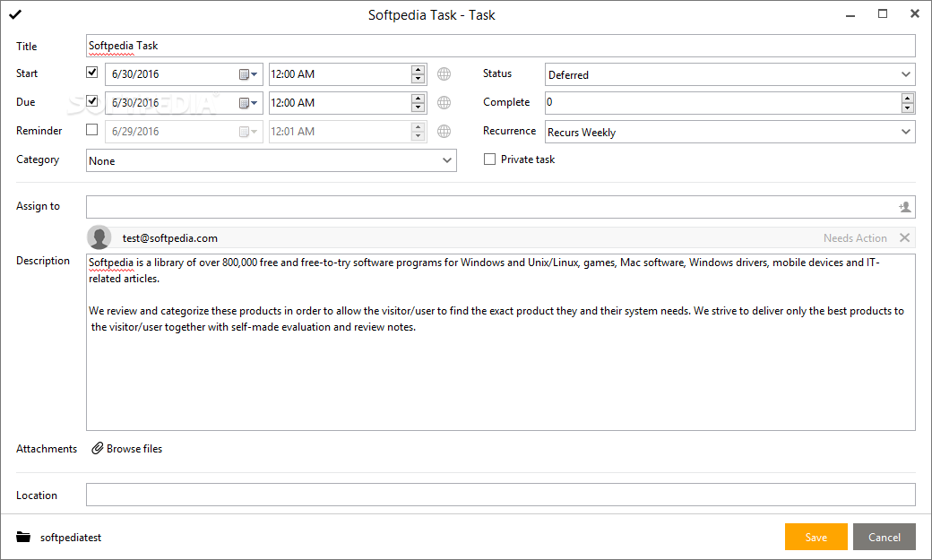Click the softpediatest folder name
This screenshot has height=560, width=932.
click(x=71, y=538)
